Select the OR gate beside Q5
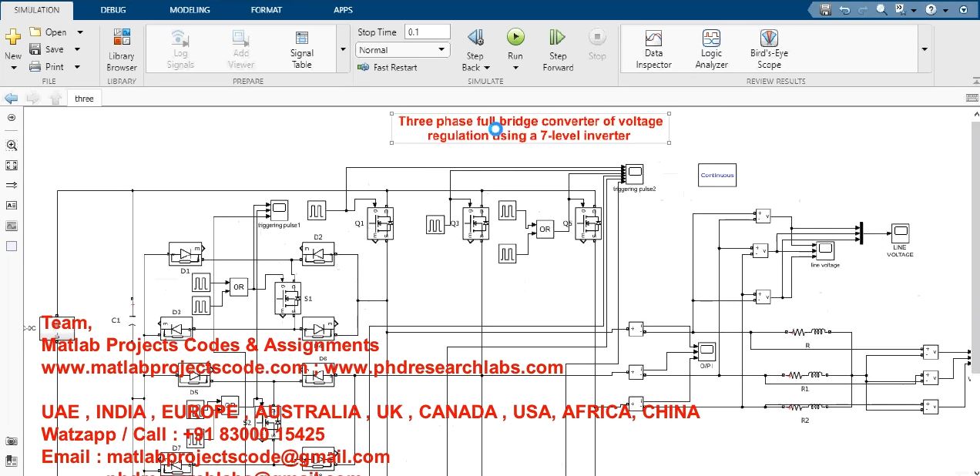Image resolution: width=980 pixels, height=476 pixels. (545, 229)
